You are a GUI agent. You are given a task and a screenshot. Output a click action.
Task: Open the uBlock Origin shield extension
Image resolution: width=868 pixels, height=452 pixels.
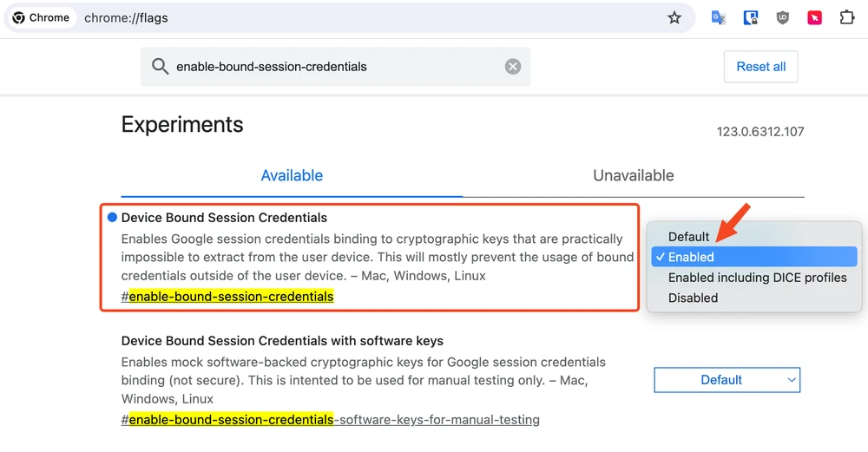point(783,17)
